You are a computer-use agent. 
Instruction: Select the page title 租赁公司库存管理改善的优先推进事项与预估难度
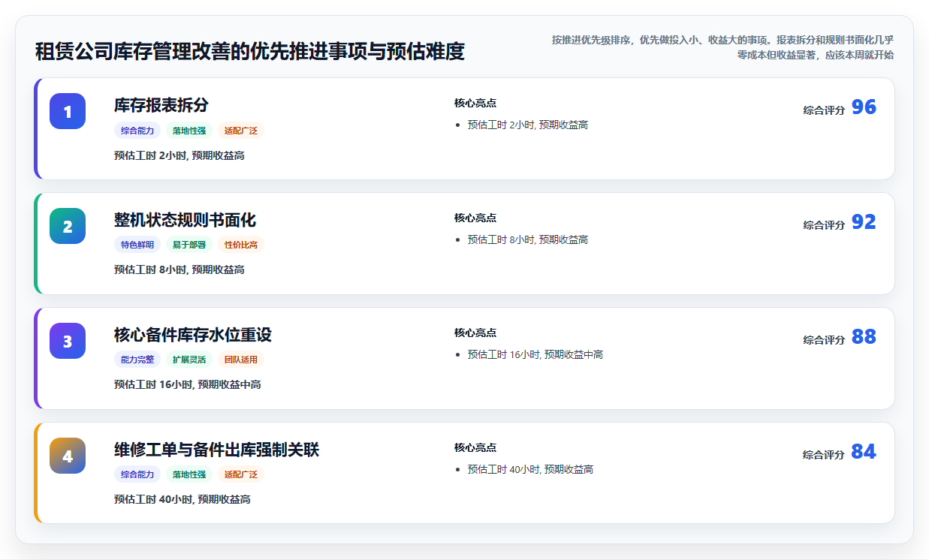coord(250,51)
